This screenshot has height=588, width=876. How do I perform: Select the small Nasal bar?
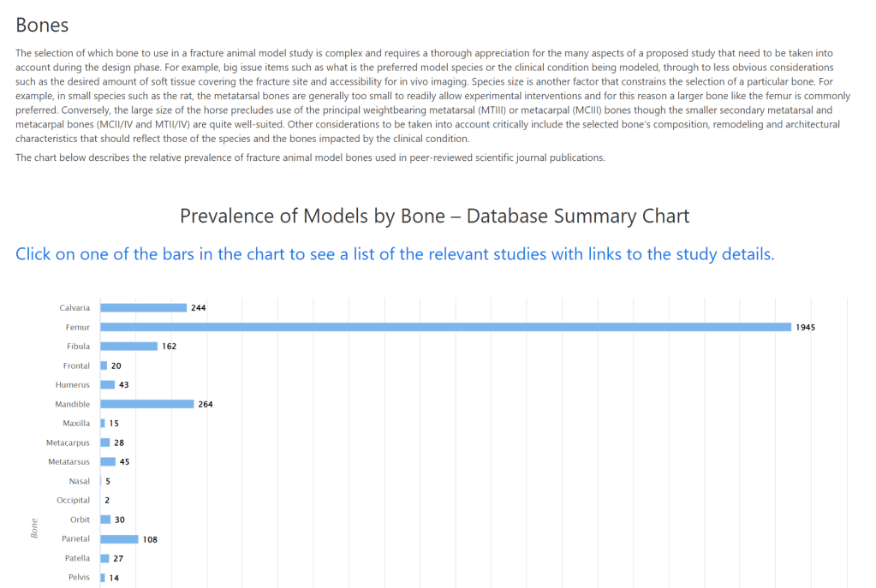click(101, 481)
